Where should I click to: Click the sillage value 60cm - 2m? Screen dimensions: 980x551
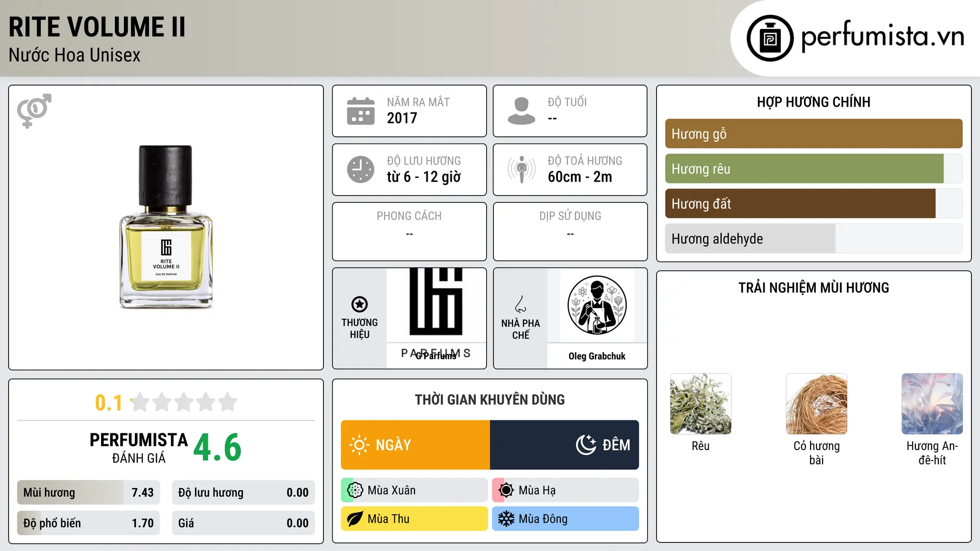coord(580,177)
